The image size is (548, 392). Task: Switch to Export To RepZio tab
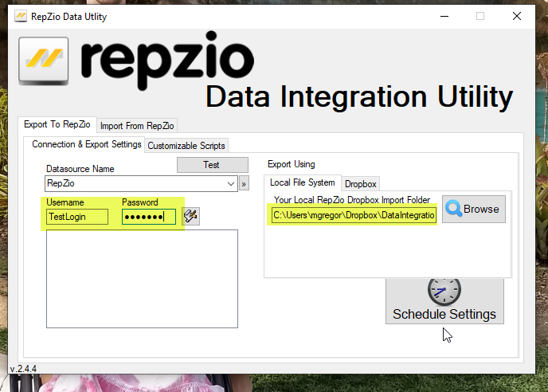57,124
